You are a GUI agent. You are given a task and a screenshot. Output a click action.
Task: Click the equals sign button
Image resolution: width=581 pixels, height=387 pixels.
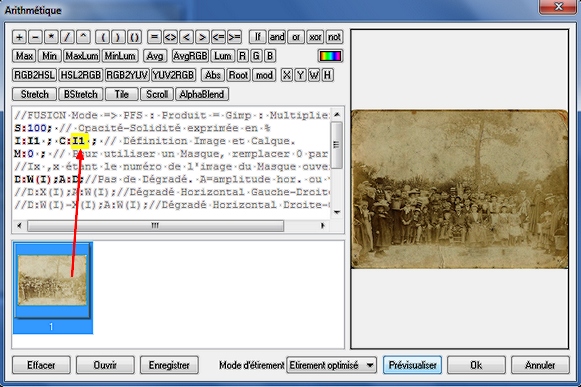(154, 37)
